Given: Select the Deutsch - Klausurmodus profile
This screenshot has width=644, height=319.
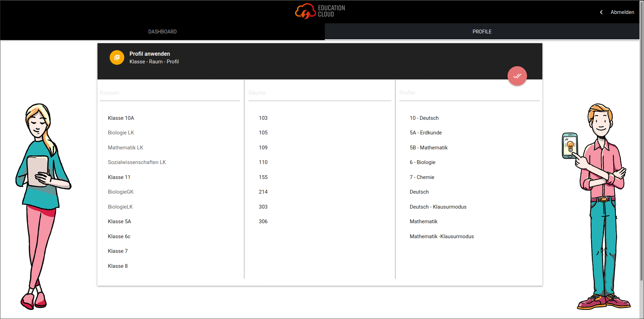Looking at the screenshot, I should [x=438, y=207].
